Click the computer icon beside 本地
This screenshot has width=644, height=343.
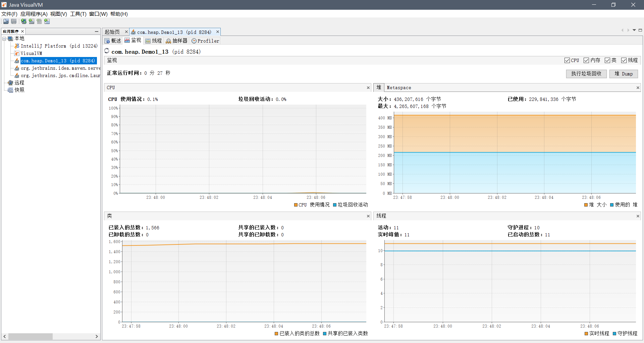click(x=10, y=39)
